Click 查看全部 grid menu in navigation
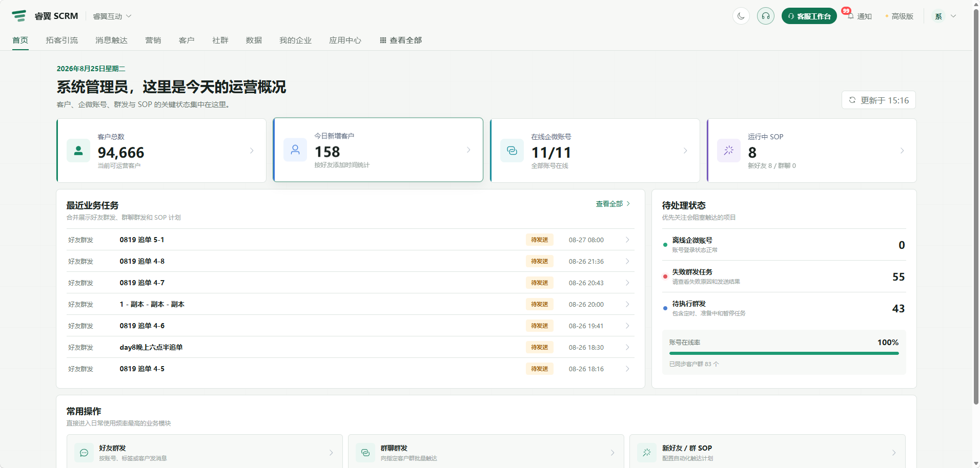This screenshot has width=980, height=468. pos(401,40)
